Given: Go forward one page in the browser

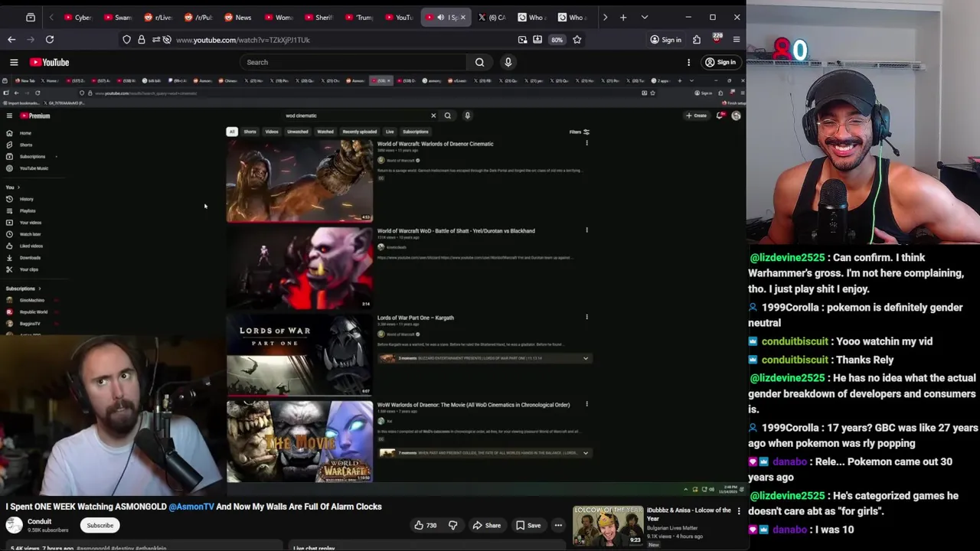Looking at the screenshot, I should pos(29,39).
